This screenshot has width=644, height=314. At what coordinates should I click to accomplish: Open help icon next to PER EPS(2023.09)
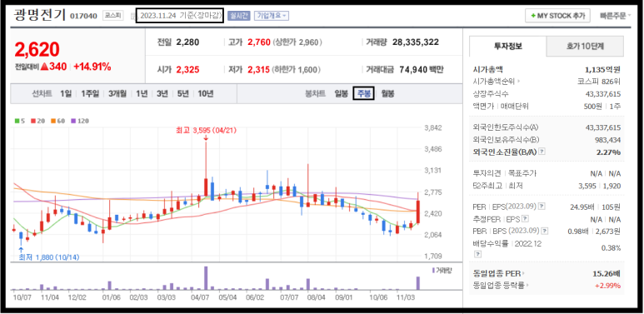point(542,206)
